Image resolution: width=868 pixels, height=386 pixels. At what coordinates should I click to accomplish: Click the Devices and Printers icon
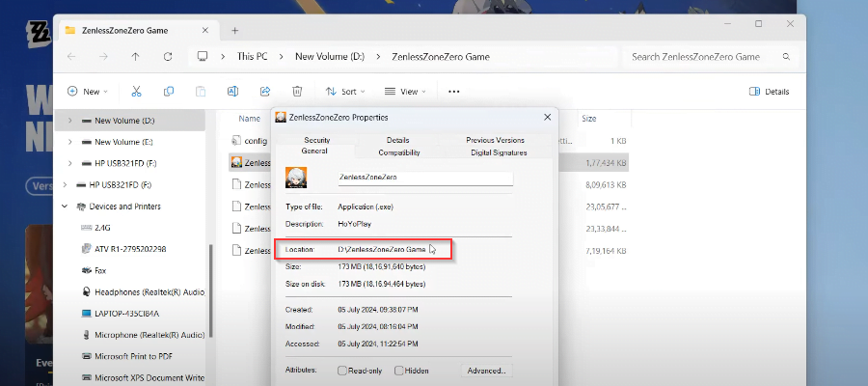[x=80, y=207]
